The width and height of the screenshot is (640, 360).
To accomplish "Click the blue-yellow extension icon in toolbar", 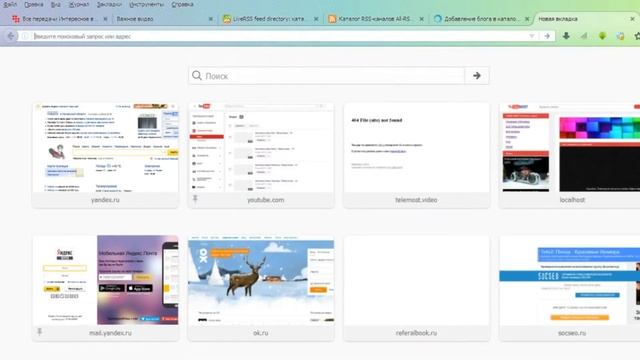I will 620,36.
